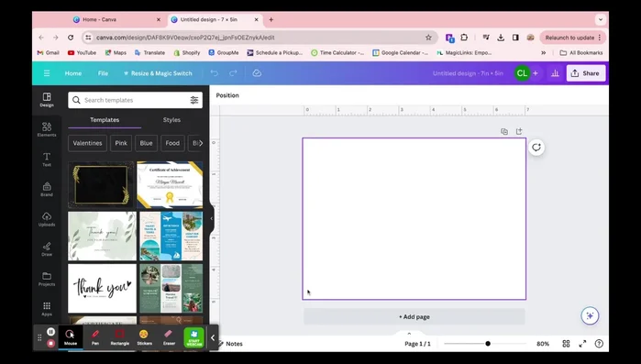The image size is (641, 364).
Task: Add a collaborator with plus icon
Action: click(536, 73)
